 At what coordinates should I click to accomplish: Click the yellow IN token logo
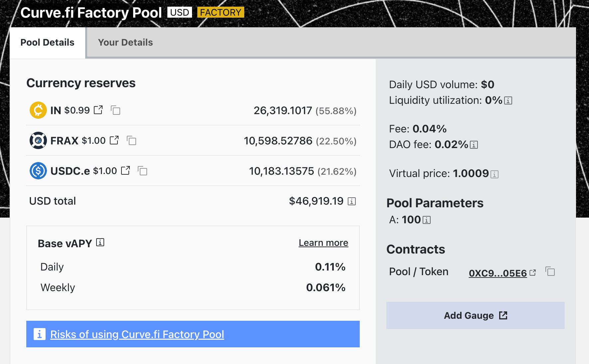pos(38,110)
